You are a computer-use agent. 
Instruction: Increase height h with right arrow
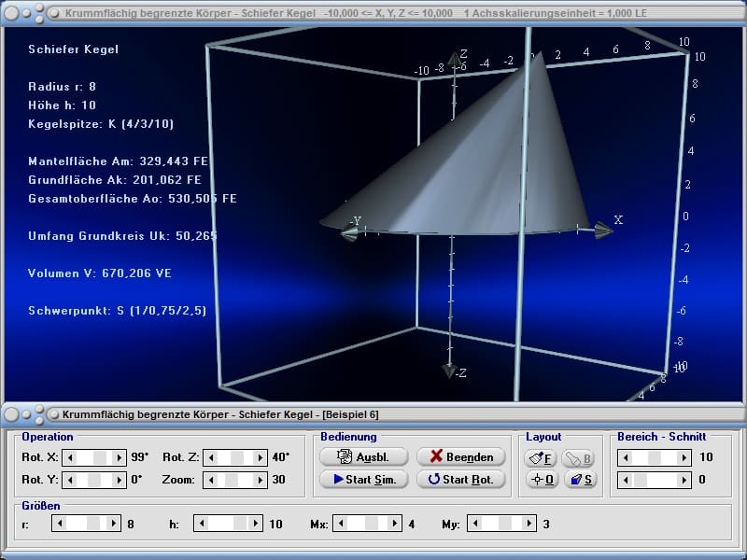(255, 524)
